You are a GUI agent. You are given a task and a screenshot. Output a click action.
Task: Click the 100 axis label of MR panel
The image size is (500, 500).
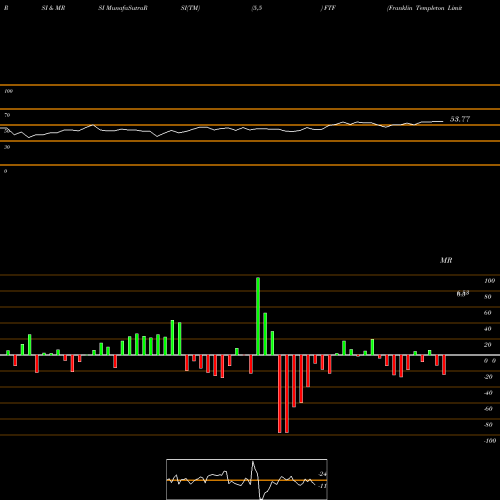pos(489,281)
